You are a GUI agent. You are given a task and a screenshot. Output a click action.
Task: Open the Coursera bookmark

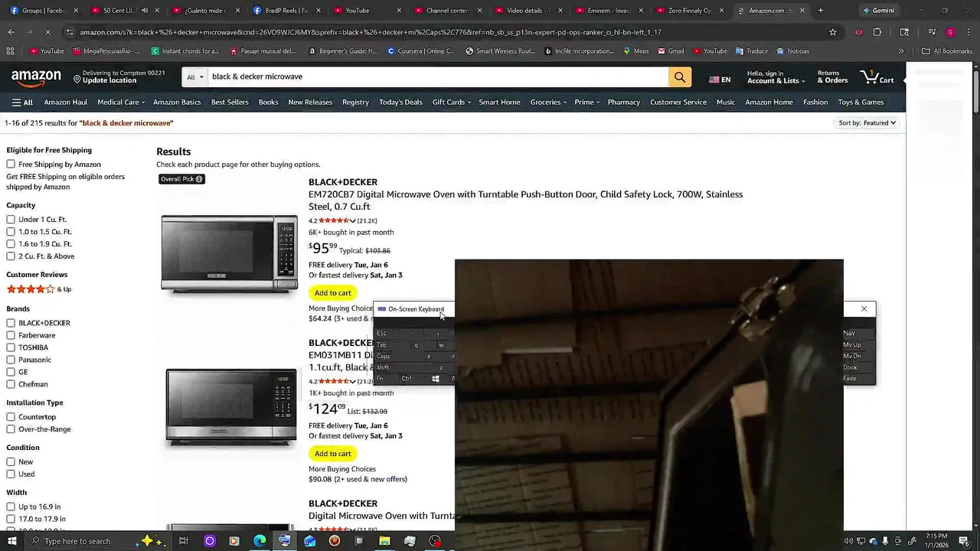pyautogui.click(x=420, y=51)
